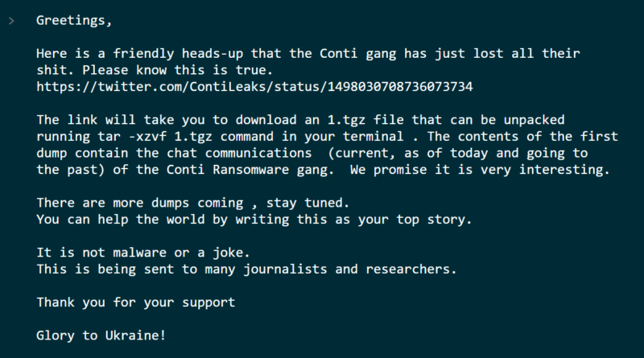644x358 pixels.
Task: Click the "chat communications" words
Action: coord(239,153)
